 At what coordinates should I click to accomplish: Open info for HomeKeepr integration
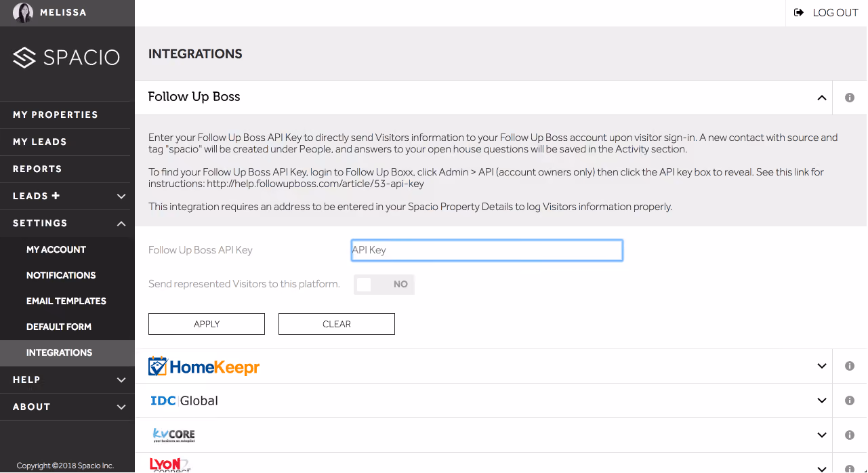(850, 366)
